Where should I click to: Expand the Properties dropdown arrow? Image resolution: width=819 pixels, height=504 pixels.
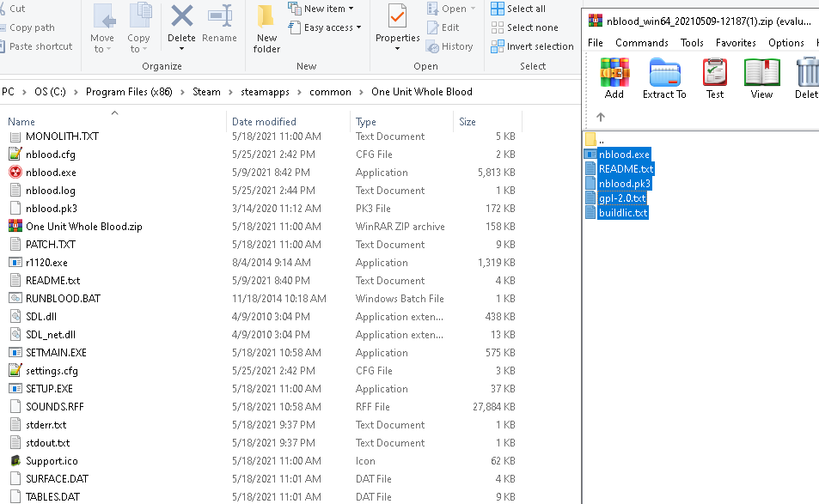[x=398, y=49]
